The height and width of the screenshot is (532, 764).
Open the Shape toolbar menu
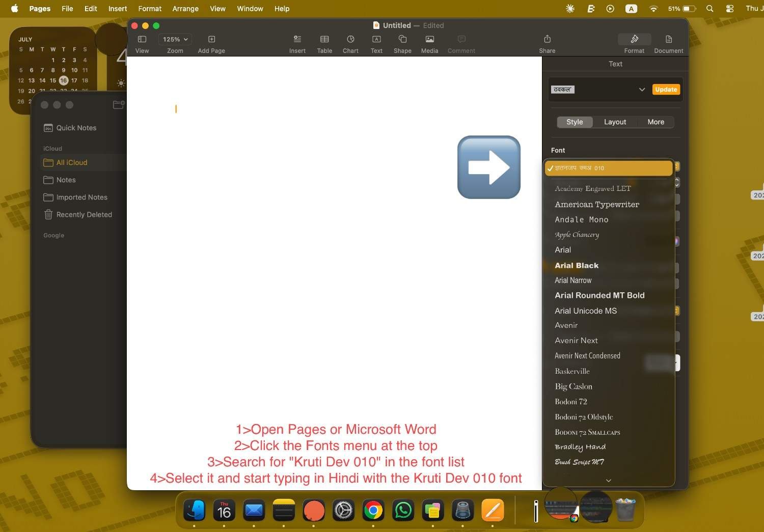(x=402, y=39)
